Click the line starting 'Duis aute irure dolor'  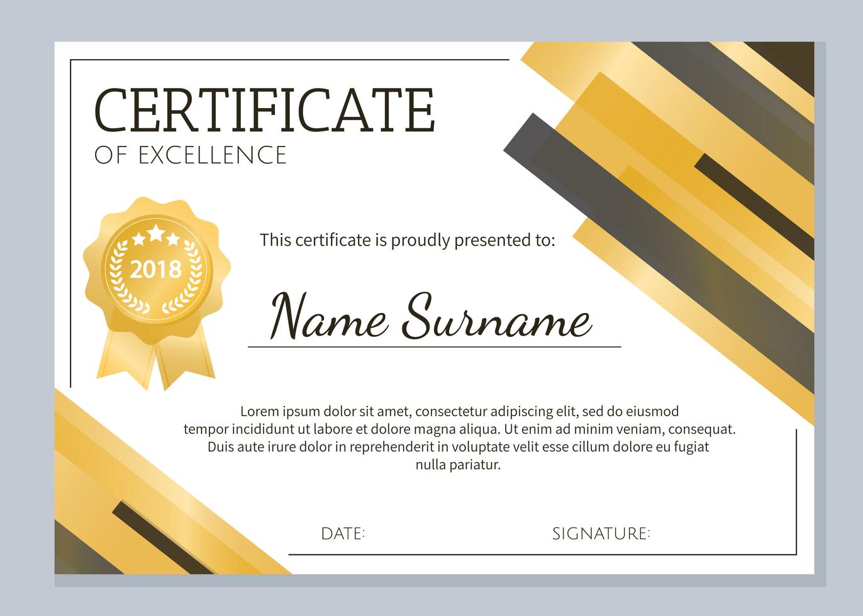[459, 448]
